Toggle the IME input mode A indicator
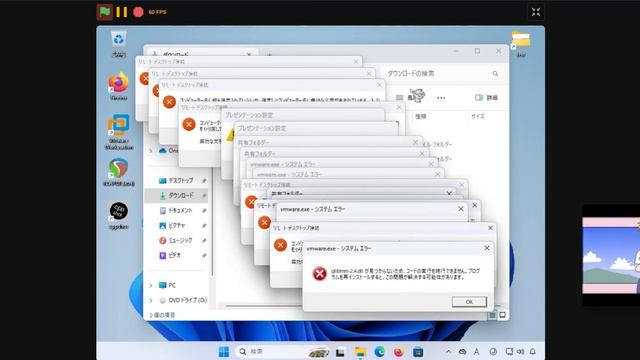The height and width of the screenshot is (360, 640). tap(477, 352)
